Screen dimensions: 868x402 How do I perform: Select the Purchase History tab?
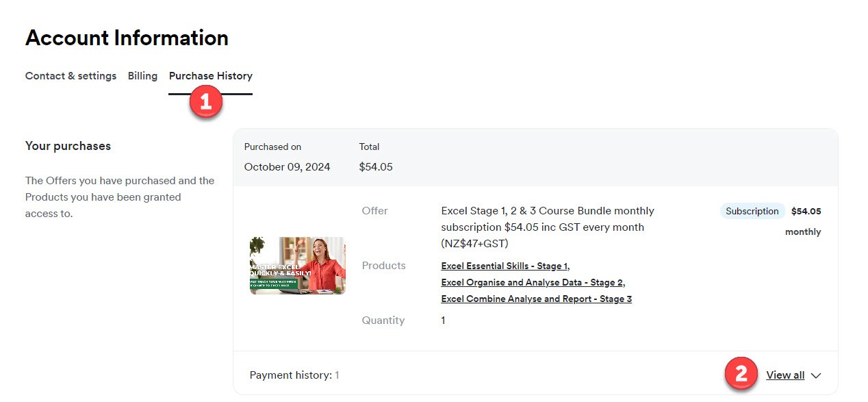tap(210, 76)
